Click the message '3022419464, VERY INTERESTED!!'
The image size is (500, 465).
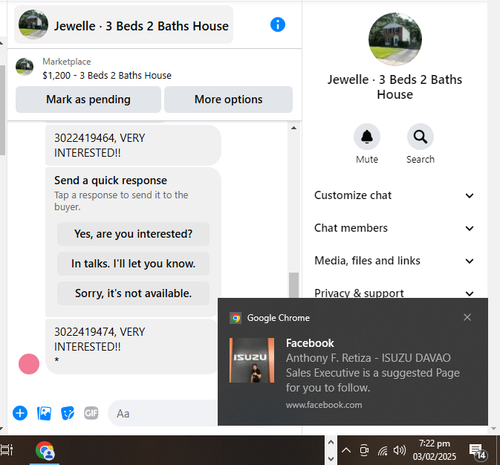tap(133, 145)
